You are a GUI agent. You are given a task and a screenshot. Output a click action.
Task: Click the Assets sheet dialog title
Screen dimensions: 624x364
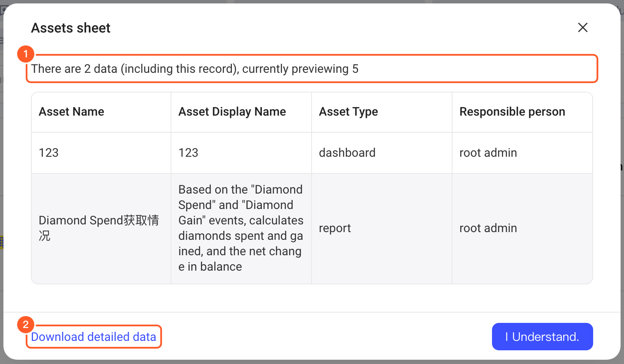click(x=71, y=28)
